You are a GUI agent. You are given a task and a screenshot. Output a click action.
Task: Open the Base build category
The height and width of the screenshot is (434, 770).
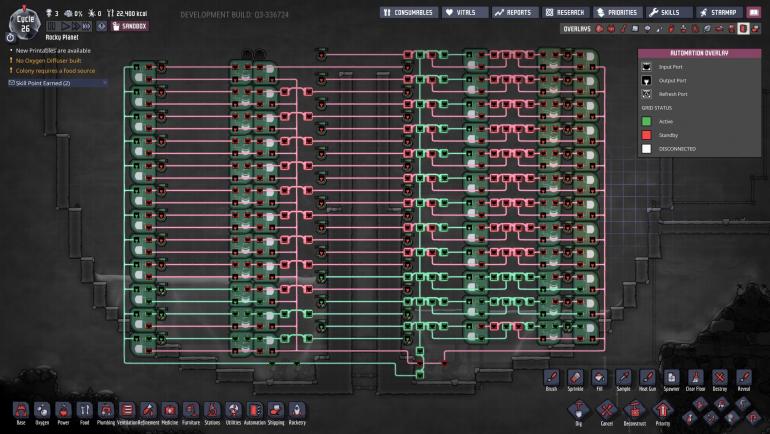[21, 411]
